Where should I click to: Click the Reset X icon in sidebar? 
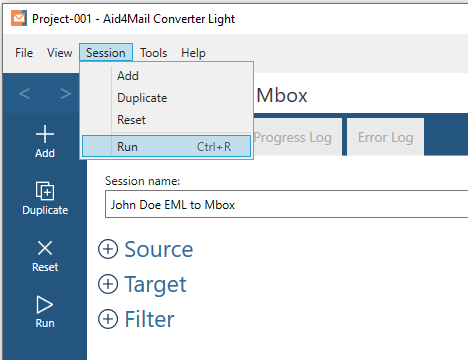[45, 248]
